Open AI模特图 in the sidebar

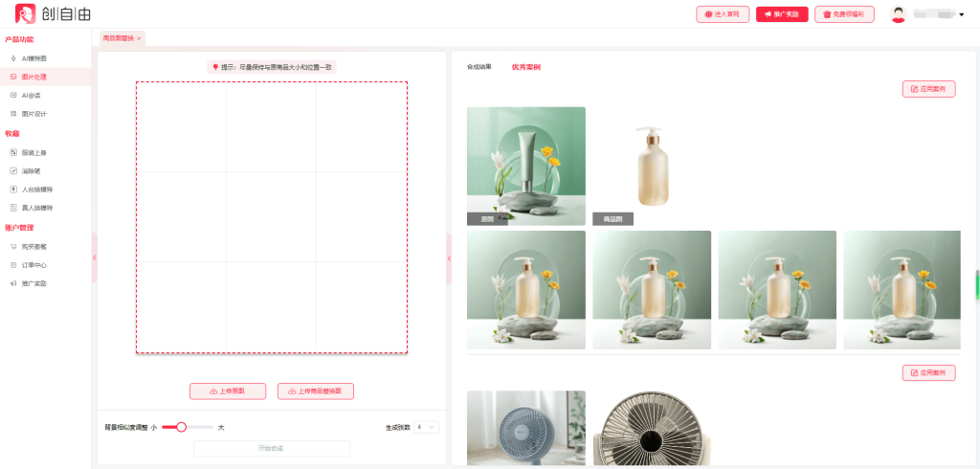(33, 58)
